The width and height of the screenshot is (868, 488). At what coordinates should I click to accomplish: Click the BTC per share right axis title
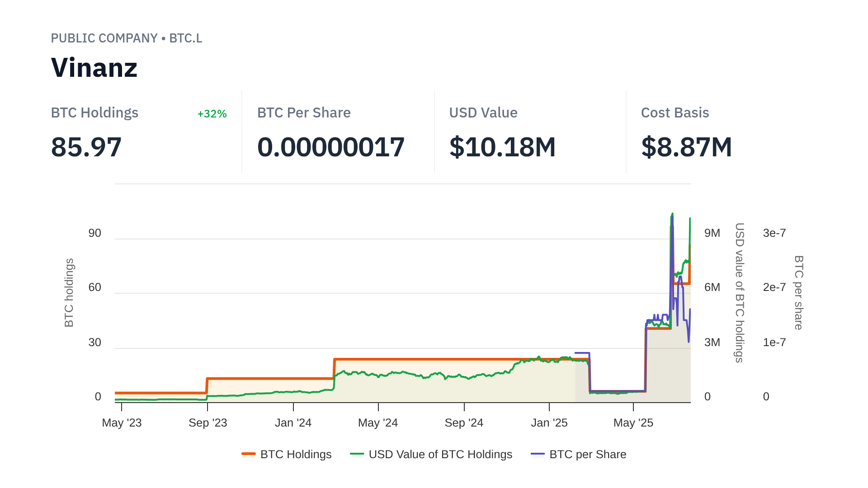(x=798, y=292)
